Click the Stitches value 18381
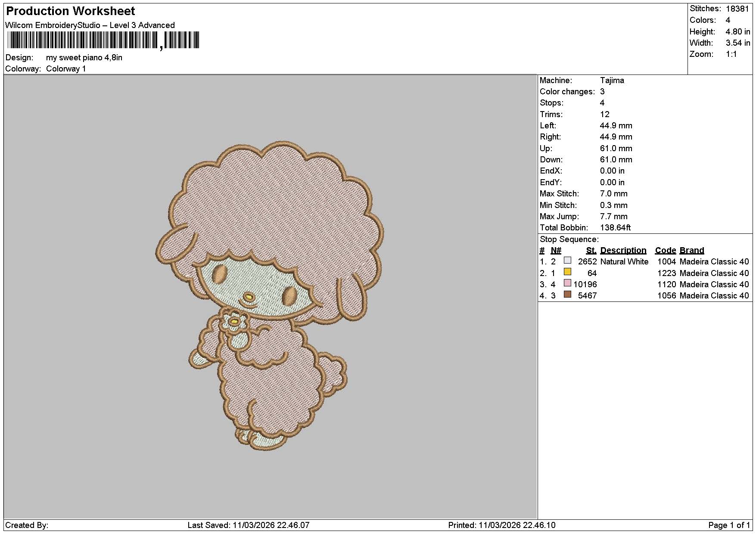Viewport: 756px width, 534px height. [x=737, y=9]
